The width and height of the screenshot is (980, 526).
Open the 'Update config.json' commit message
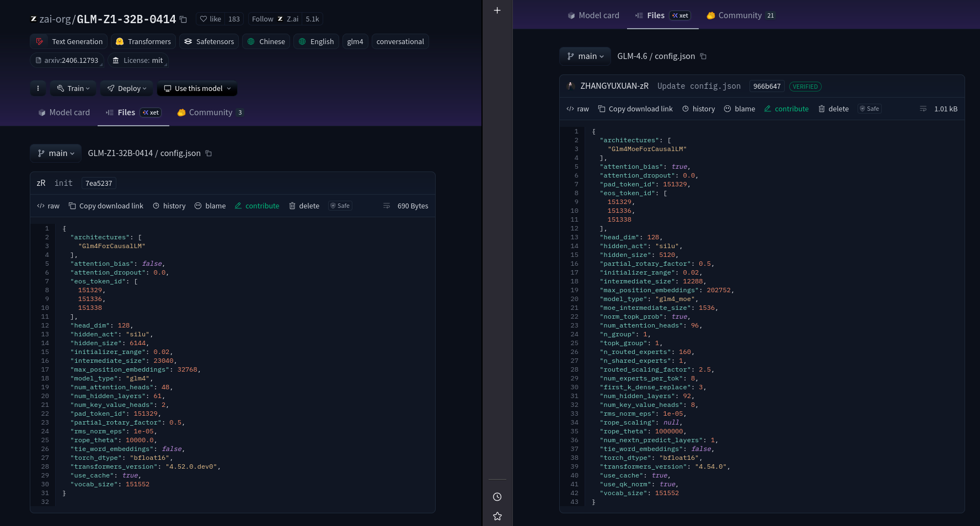tap(699, 86)
